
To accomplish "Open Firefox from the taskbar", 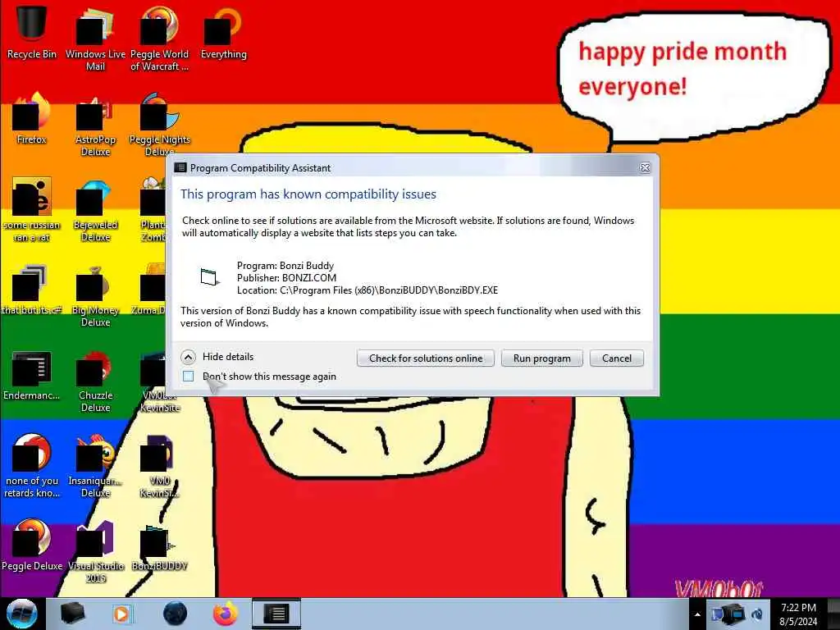I will (x=226, y=614).
